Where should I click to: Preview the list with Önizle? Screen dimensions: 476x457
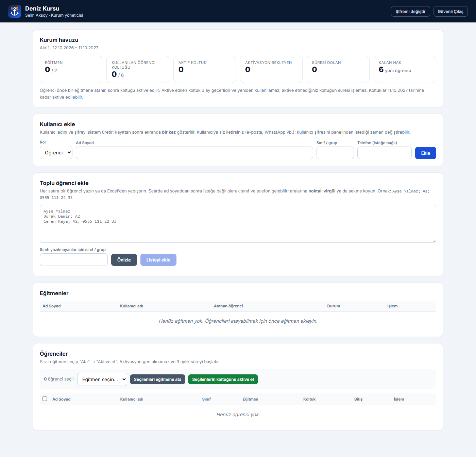[x=124, y=260]
